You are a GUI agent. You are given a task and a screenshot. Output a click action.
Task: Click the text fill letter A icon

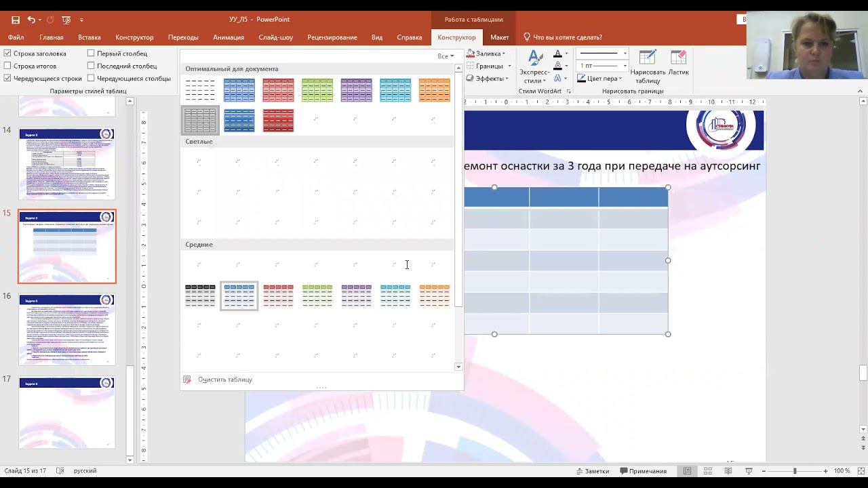pyautogui.click(x=557, y=54)
